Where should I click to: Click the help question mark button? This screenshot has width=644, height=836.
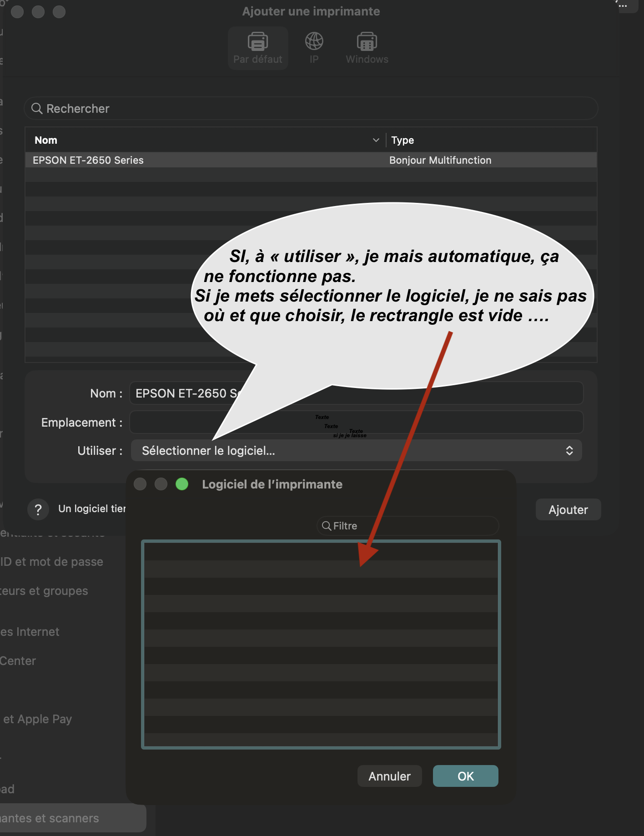38,509
